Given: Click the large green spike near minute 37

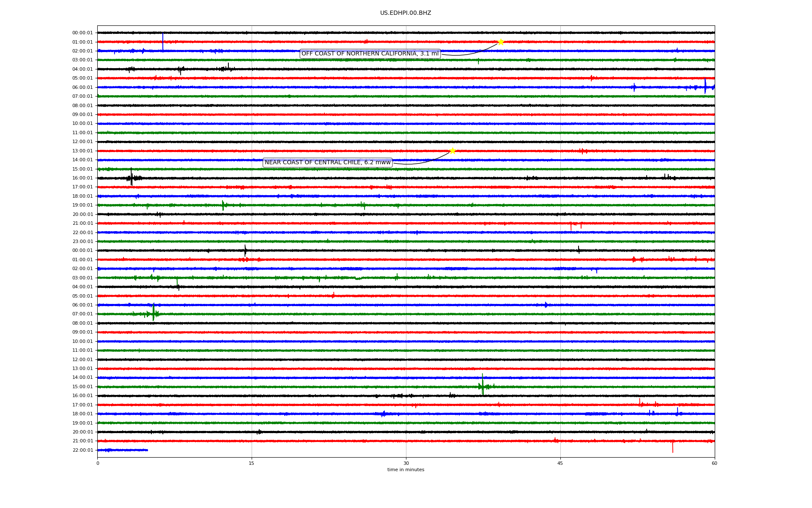Looking at the screenshot, I should click(483, 384).
